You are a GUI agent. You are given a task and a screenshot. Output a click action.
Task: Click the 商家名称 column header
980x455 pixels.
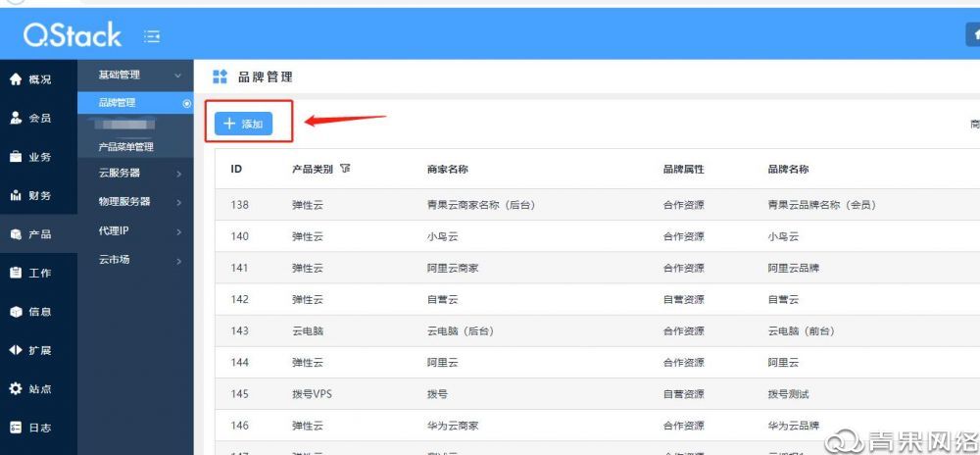coord(448,169)
